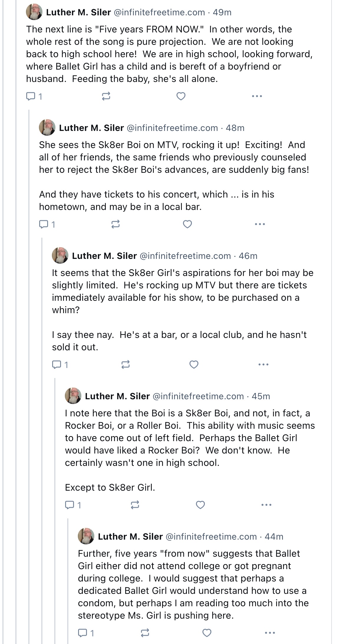
Task: Open the avatar thumbnail on the 48m post
Action: [x=47, y=127]
